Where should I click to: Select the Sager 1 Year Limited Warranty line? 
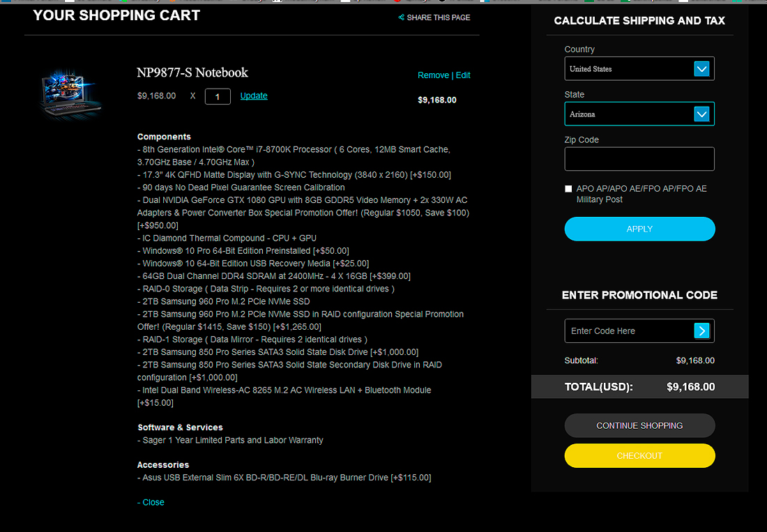(230, 440)
